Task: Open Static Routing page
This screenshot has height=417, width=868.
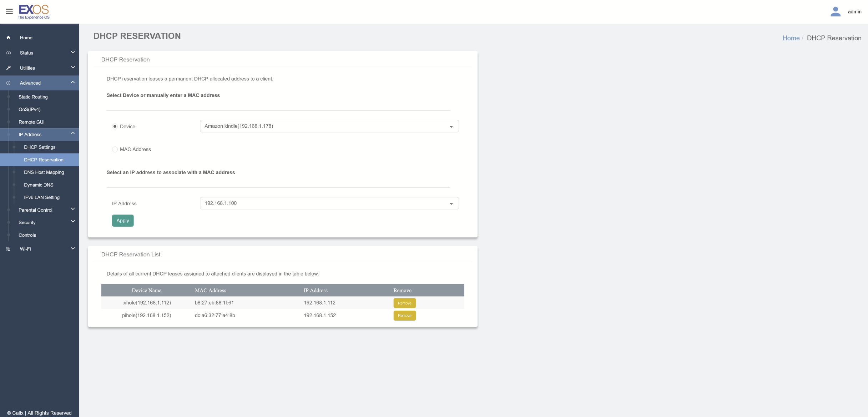Action: coord(33,97)
